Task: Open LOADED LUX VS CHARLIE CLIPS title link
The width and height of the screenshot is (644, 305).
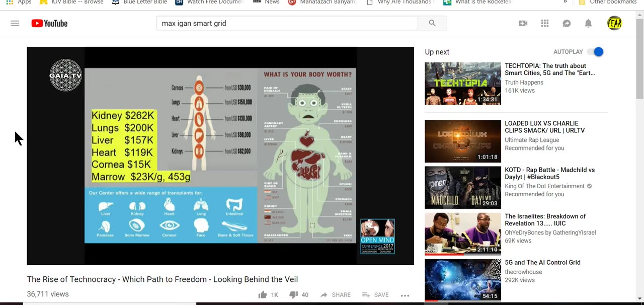Action: click(x=545, y=127)
